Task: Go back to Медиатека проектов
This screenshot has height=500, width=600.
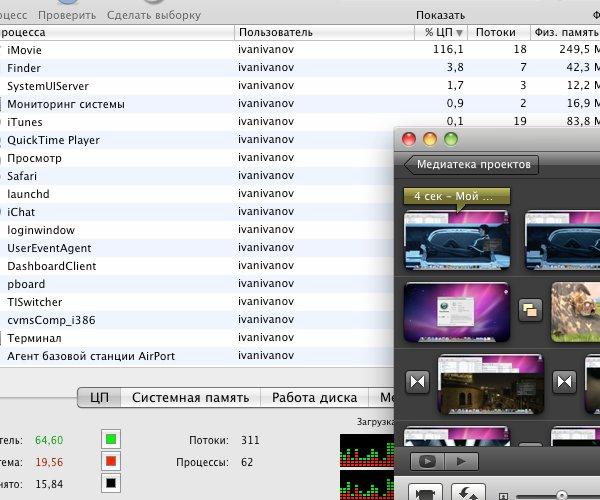Action: (471, 164)
